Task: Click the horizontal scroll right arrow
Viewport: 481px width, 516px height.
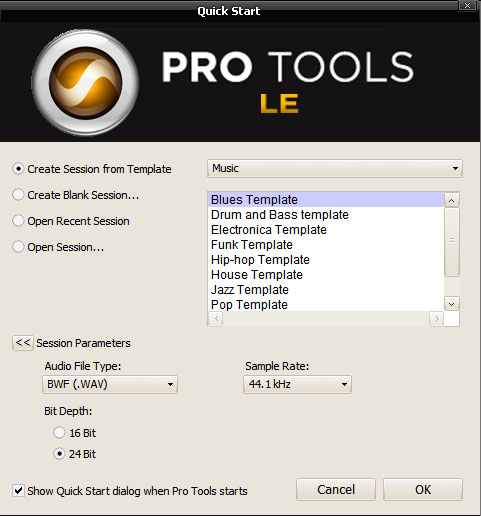Action: click(x=437, y=319)
